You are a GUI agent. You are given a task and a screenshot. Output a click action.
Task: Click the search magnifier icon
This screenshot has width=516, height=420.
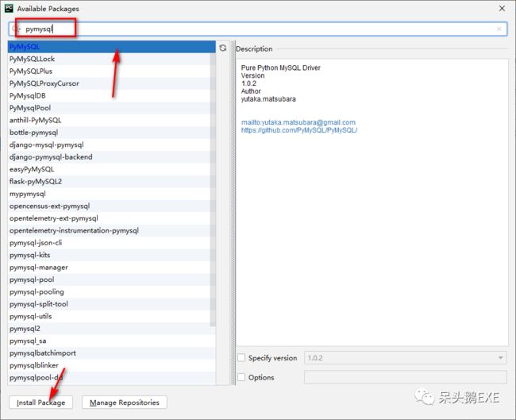pyautogui.click(x=15, y=29)
